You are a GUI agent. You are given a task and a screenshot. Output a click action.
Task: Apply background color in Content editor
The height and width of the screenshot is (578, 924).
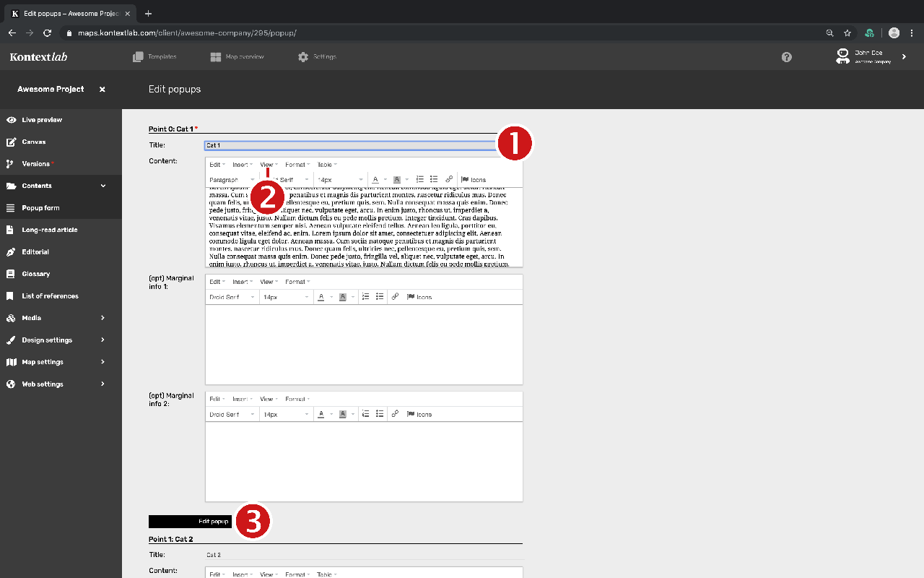pyautogui.click(x=397, y=180)
